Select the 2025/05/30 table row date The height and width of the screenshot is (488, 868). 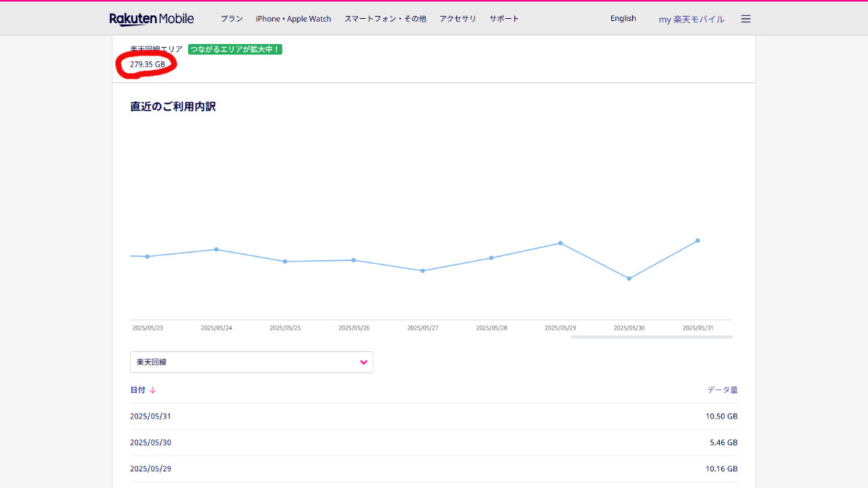click(x=150, y=442)
